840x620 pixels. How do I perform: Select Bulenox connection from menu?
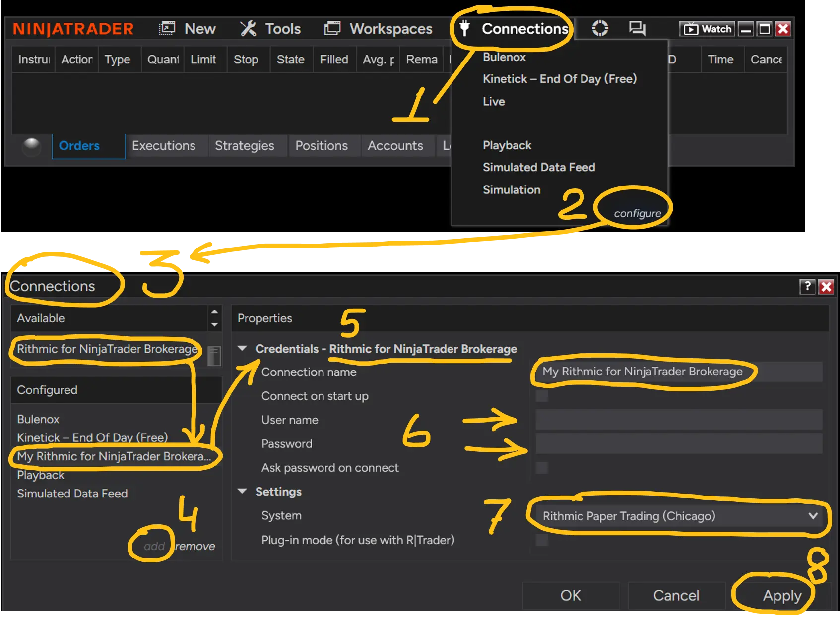(x=504, y=57)
